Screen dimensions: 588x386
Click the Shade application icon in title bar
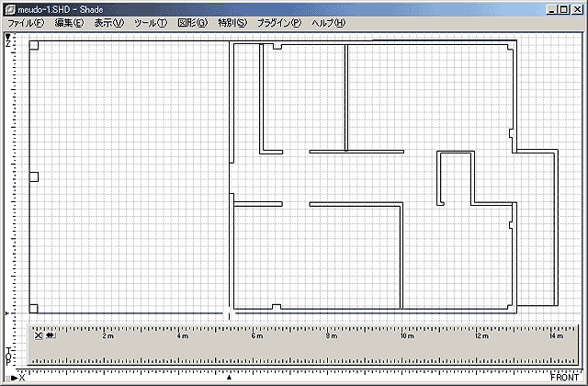(x=10, y=9)
